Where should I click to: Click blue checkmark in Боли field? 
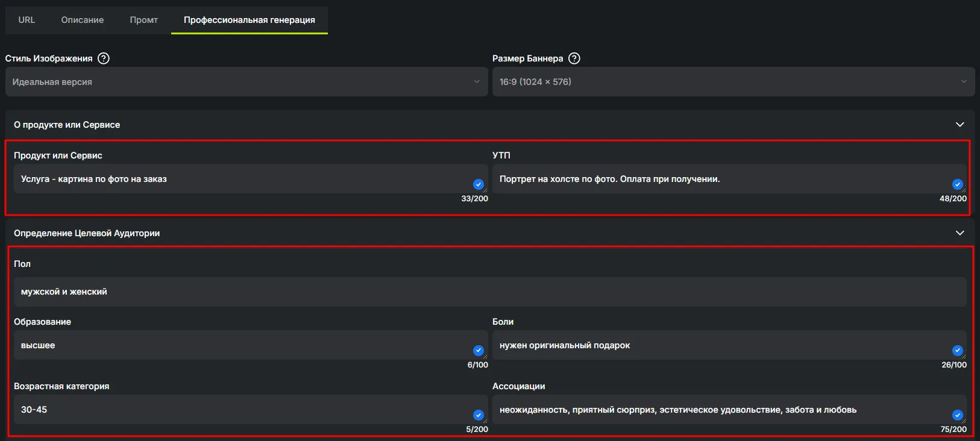pos(957,351)
